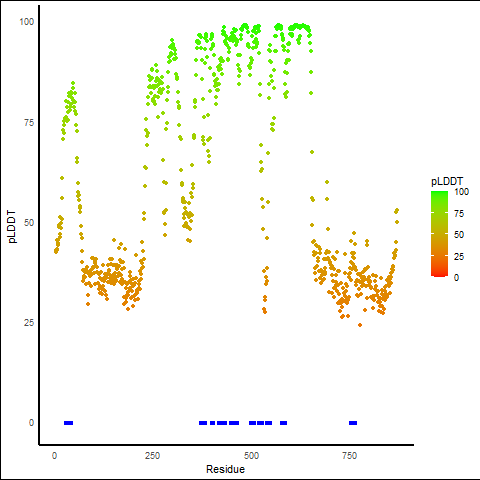Click the Residue x-axis title
The image size is (480, 480).
pos(225,469)
